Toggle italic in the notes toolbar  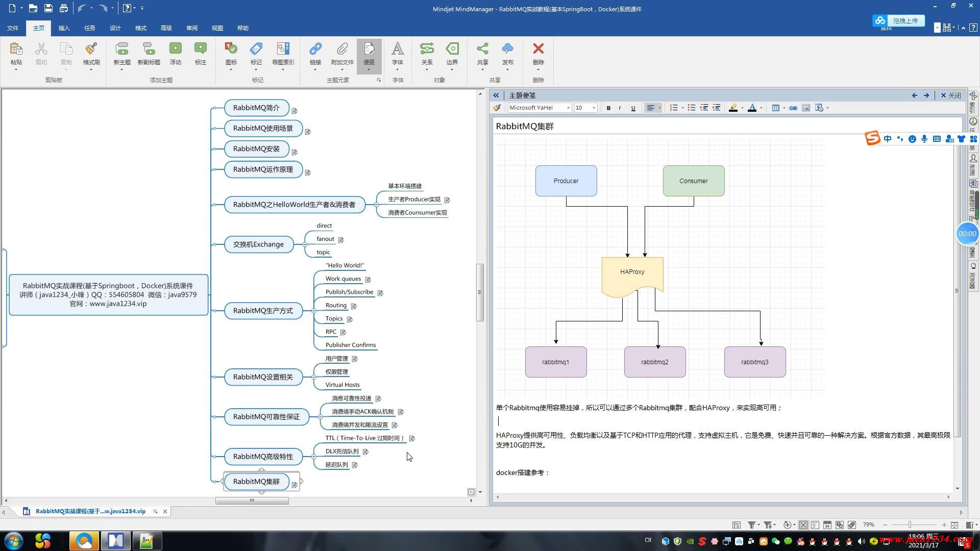pos(620,108)
